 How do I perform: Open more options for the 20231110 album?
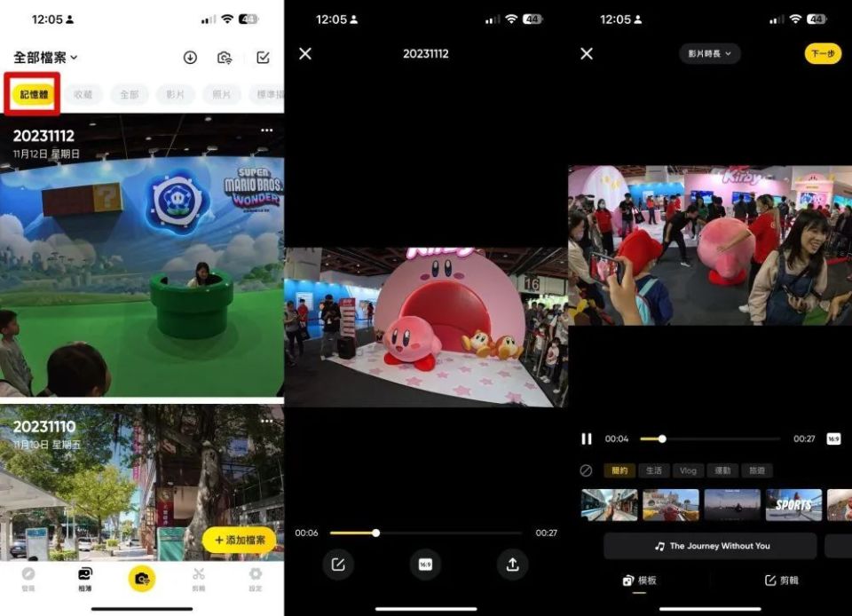pos(267,421)
